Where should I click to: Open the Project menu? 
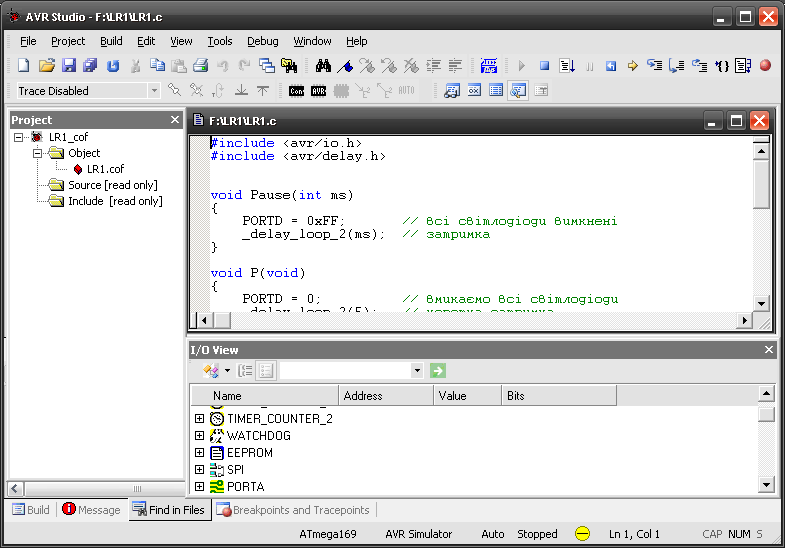(x=68, y=41)
